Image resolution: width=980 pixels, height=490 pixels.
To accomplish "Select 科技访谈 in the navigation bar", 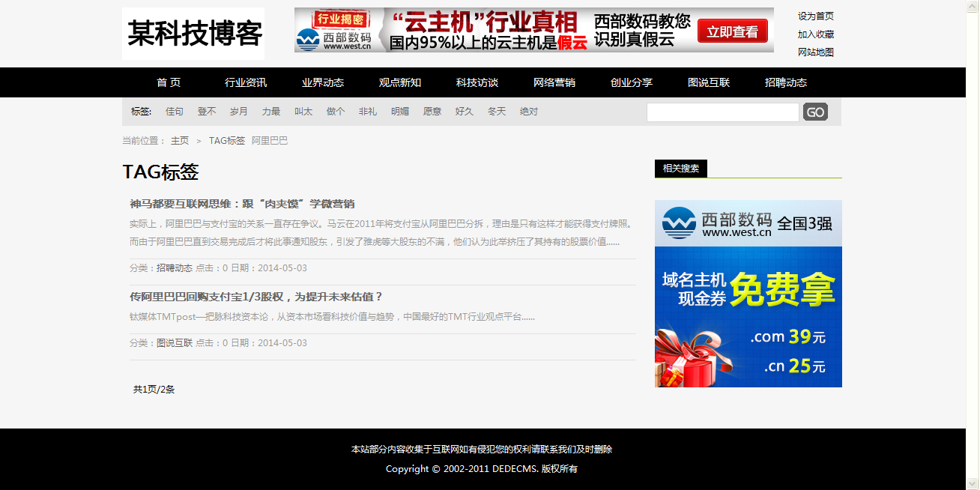I will point(477,82).
